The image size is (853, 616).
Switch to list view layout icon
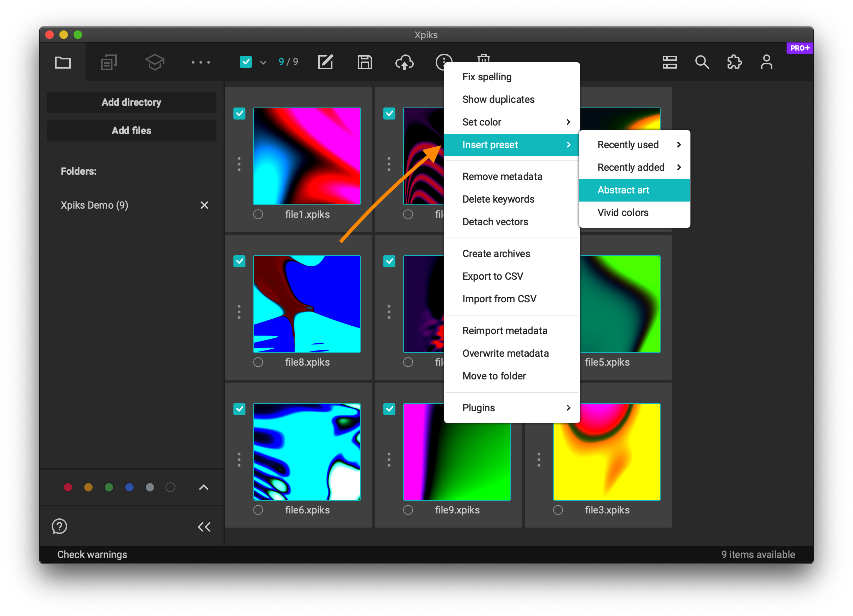669,62
